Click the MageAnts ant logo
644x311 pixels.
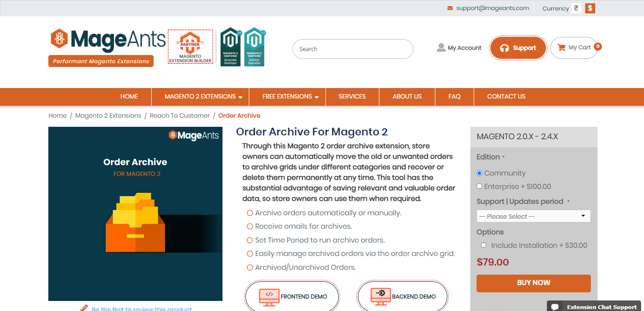[x=58, y=38]
